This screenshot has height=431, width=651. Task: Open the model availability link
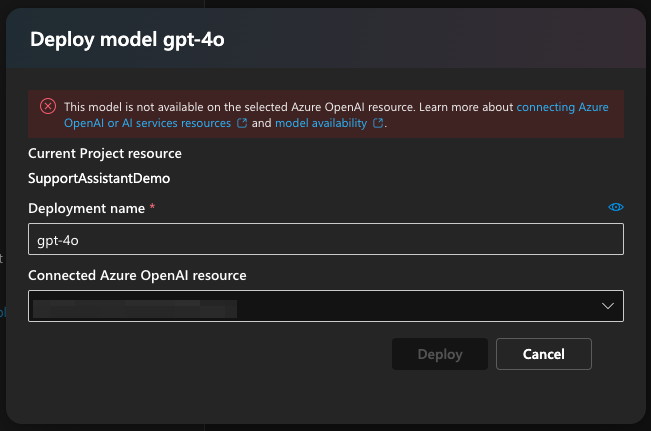coord(321,123)
